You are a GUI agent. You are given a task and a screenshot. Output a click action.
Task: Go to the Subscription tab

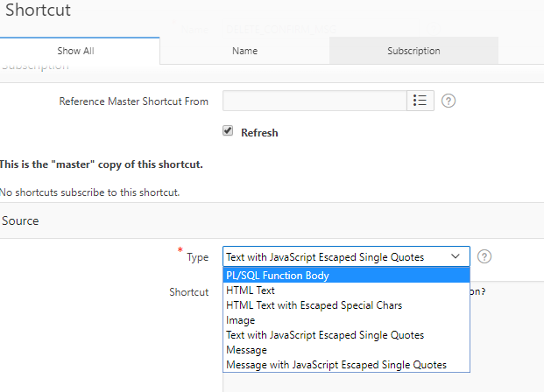[x=413, y=51]
